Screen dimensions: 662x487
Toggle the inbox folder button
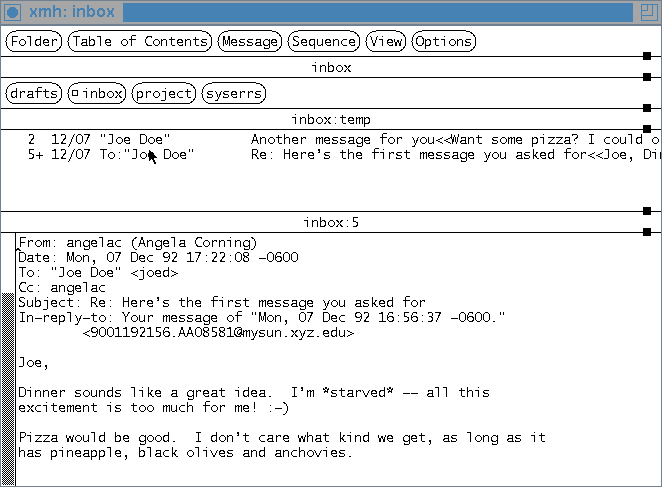[97, 93]
